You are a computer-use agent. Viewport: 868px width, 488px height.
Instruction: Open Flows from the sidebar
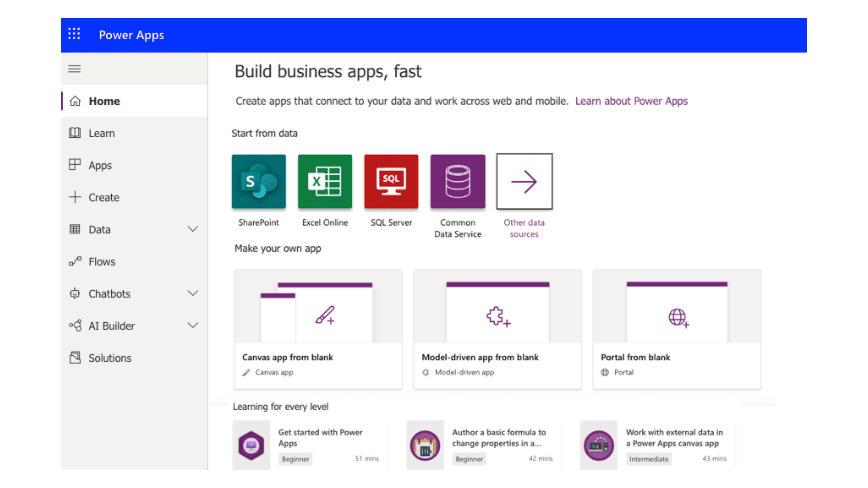coord(101,262)
